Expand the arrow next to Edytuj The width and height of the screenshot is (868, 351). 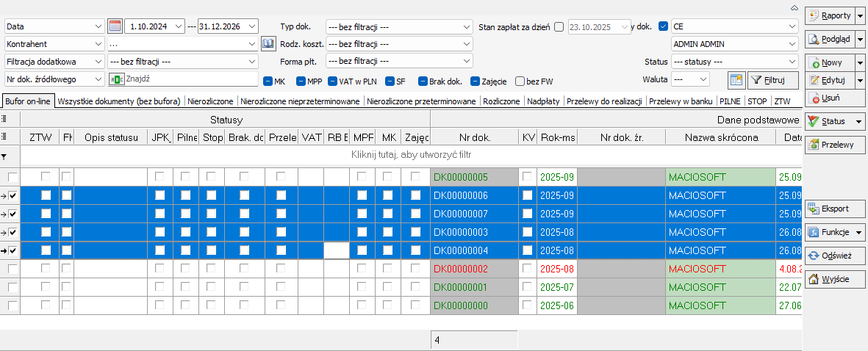coord(860,81)
